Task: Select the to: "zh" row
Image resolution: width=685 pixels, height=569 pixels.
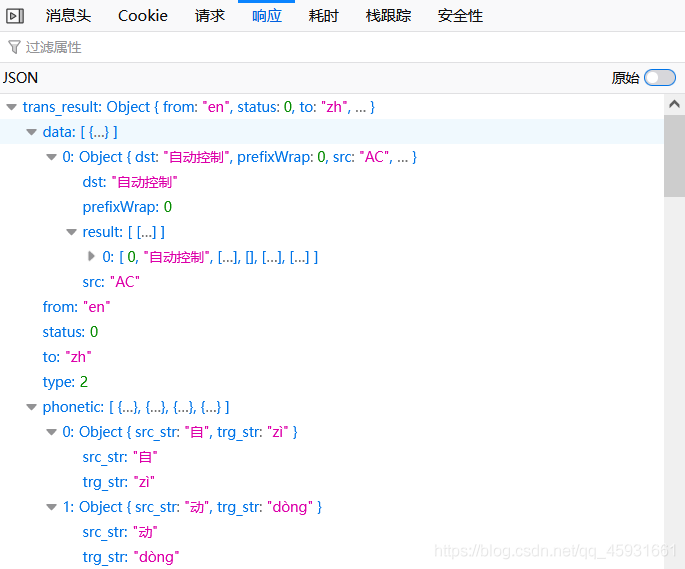Action: pos(332,357)
